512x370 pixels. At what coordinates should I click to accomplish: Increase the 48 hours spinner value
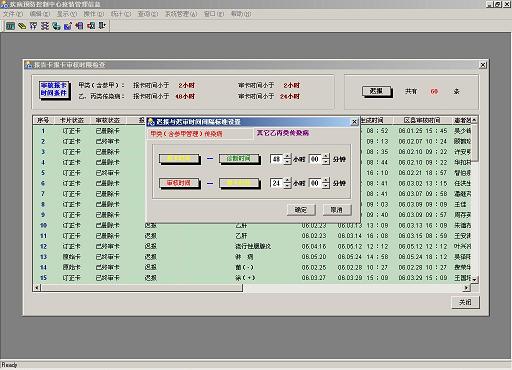click(x=287, y=156)
